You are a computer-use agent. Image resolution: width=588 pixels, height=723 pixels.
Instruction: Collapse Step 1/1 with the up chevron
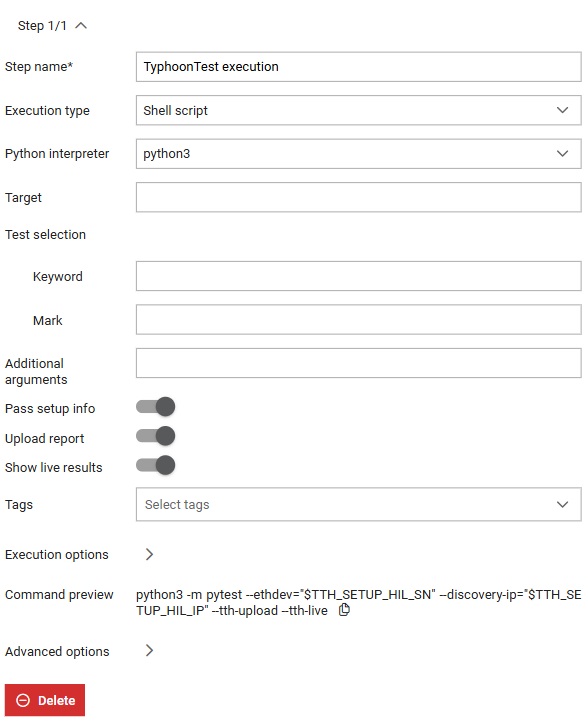(81, 25)
